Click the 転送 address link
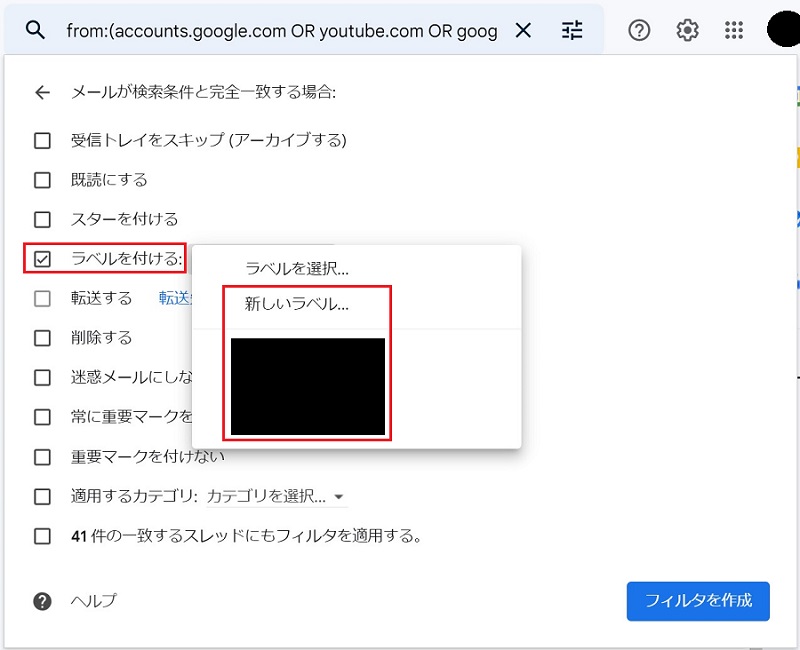This screenshot has height=650, width=800. pos(174,298)
